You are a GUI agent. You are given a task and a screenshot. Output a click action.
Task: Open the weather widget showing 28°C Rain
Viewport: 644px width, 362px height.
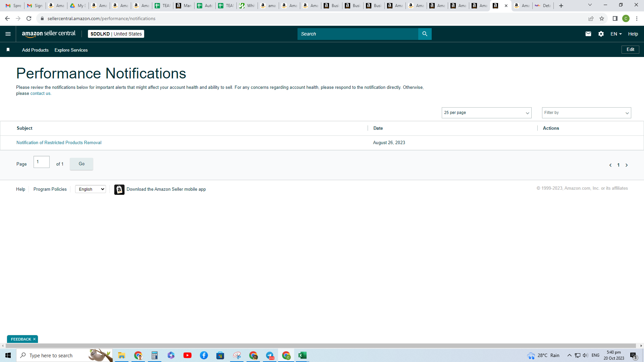coord(543,355)
